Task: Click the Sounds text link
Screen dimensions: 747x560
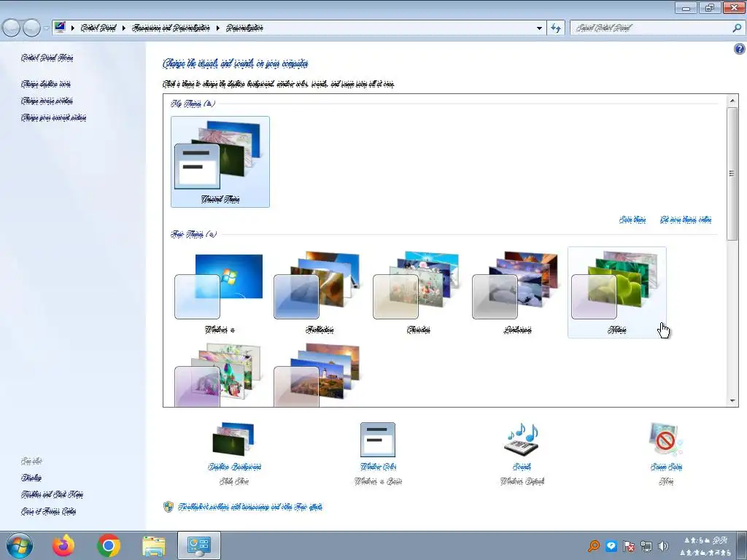Action: click(x=522, y=467)
